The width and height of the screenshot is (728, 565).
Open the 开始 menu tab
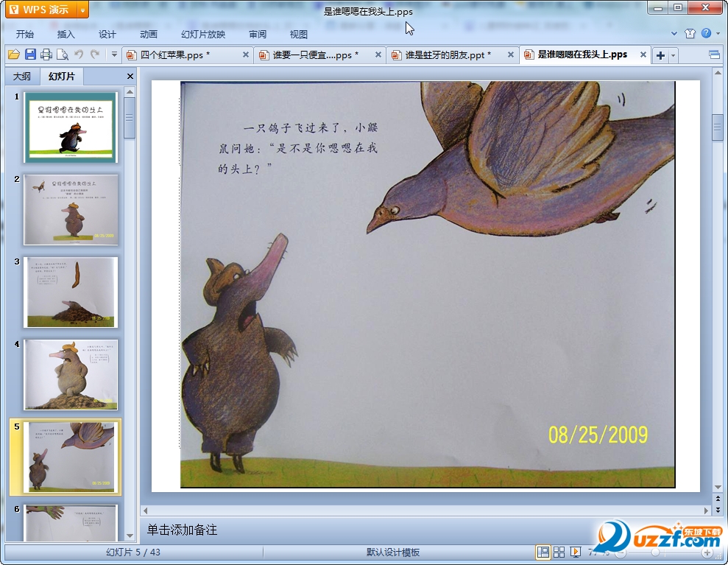coord(24,35)
